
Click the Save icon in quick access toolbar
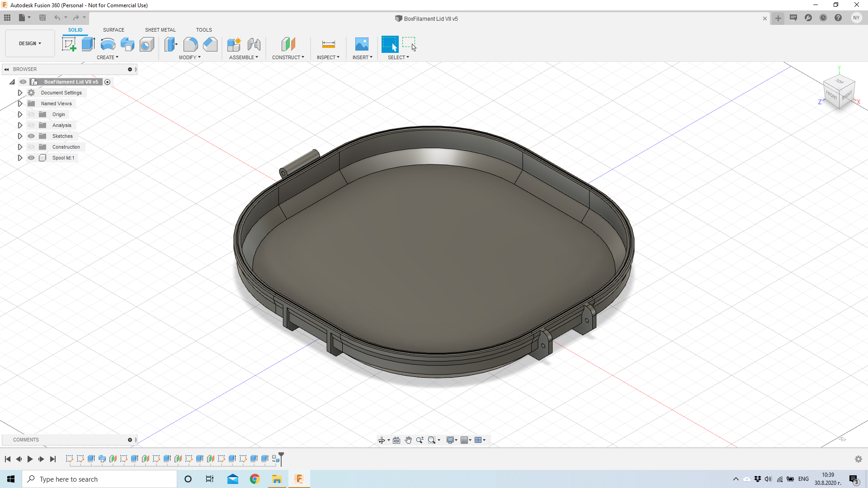42,18
